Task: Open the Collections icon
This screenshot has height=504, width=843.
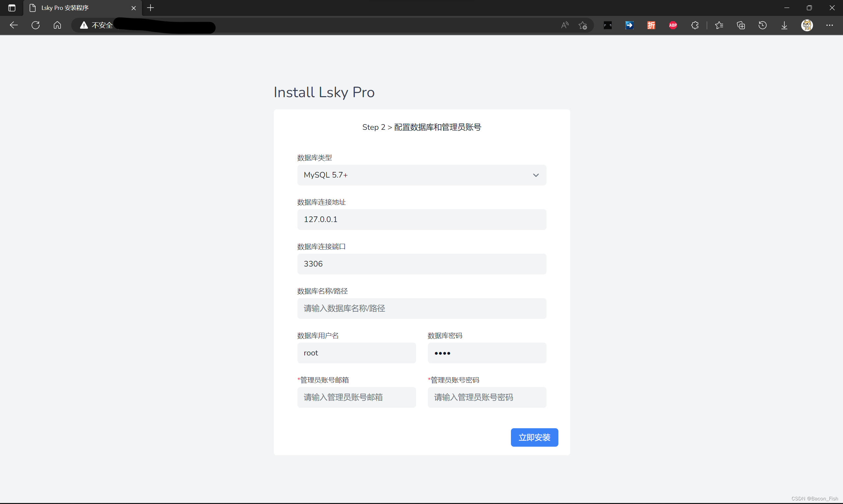Action: [x=741, y=25]
